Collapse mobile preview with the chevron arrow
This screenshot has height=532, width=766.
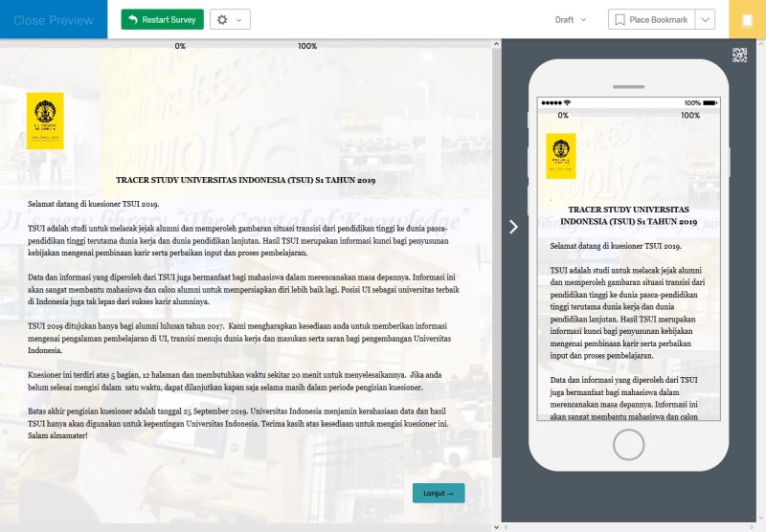click(513, 227)
